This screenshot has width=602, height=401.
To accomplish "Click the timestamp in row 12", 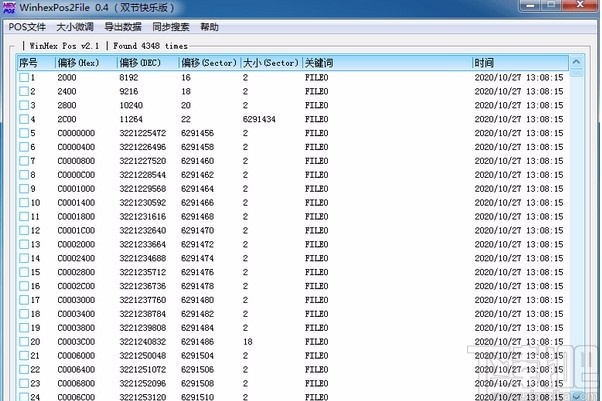I will click(519, 230).
